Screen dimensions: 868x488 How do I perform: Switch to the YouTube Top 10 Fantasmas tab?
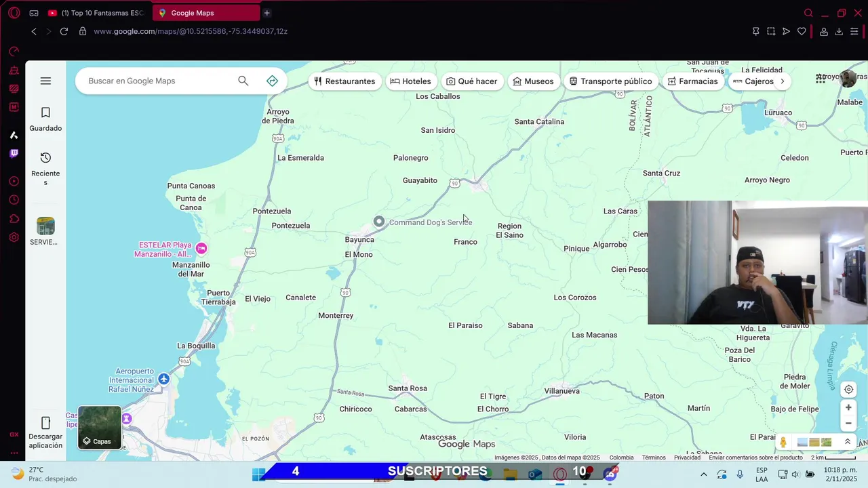click(96, 13)
